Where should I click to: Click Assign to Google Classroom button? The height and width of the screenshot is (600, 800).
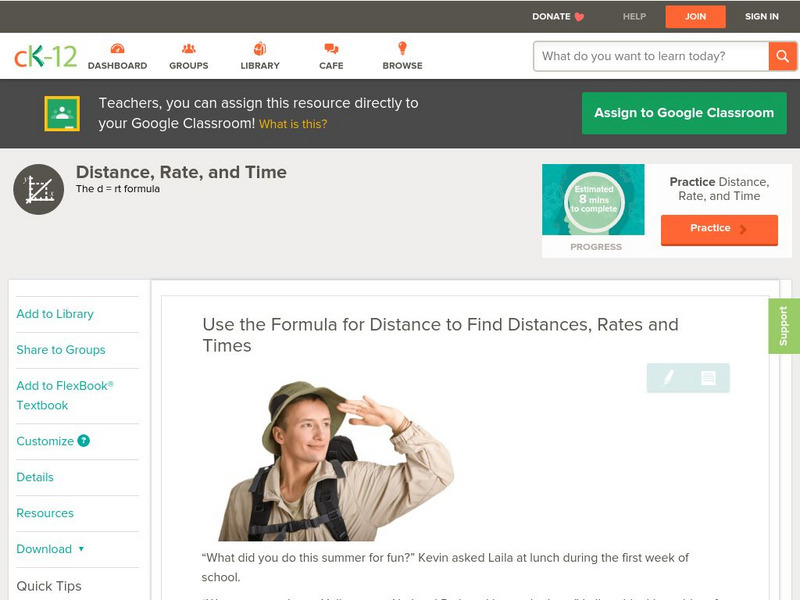[x=684, y=113]
